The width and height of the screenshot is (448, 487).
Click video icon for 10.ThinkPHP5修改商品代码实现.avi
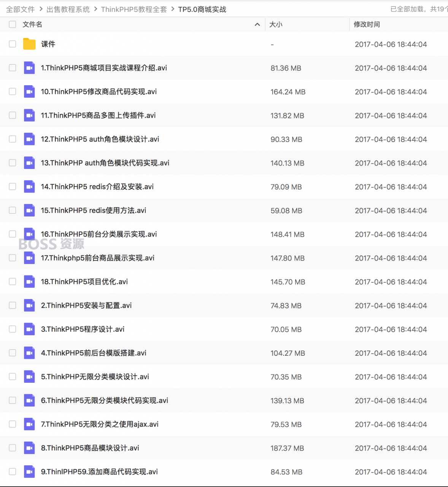[29, 92]
